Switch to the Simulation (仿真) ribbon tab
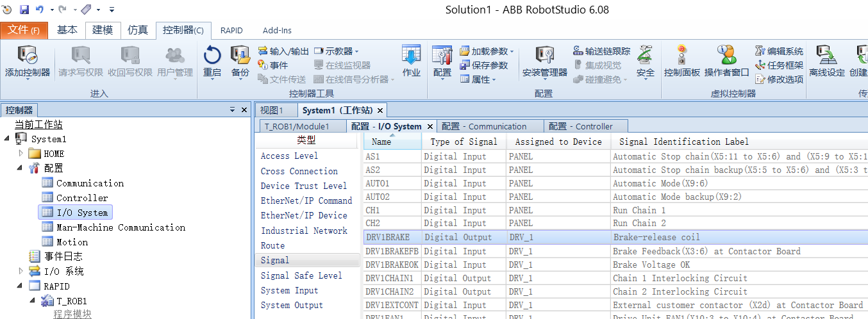Screen dimensions: 868x319 coord(138,30)
